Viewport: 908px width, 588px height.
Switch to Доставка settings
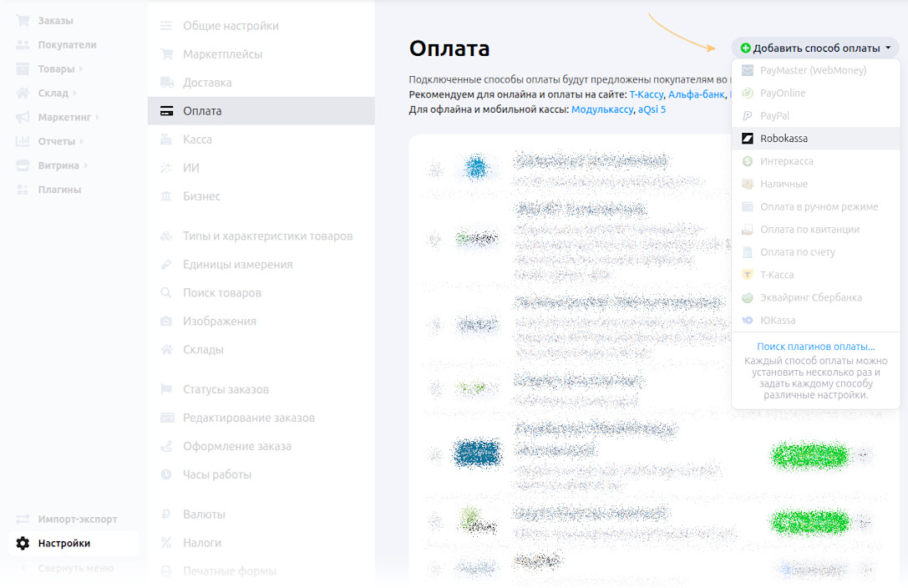click(203, 82)
